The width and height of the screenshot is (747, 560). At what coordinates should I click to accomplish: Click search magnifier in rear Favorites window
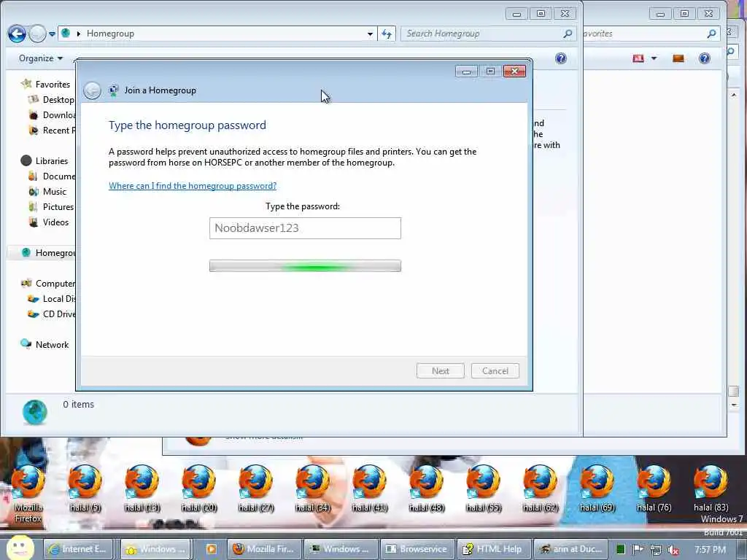click(711, 34)
